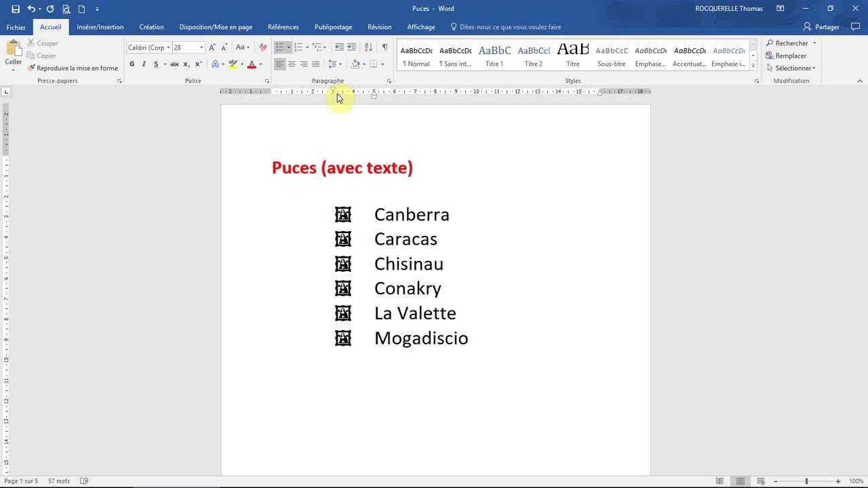This screenshot has height=488, width=868.
Task: Click the 57 mots word count
Action: (59, 481)
